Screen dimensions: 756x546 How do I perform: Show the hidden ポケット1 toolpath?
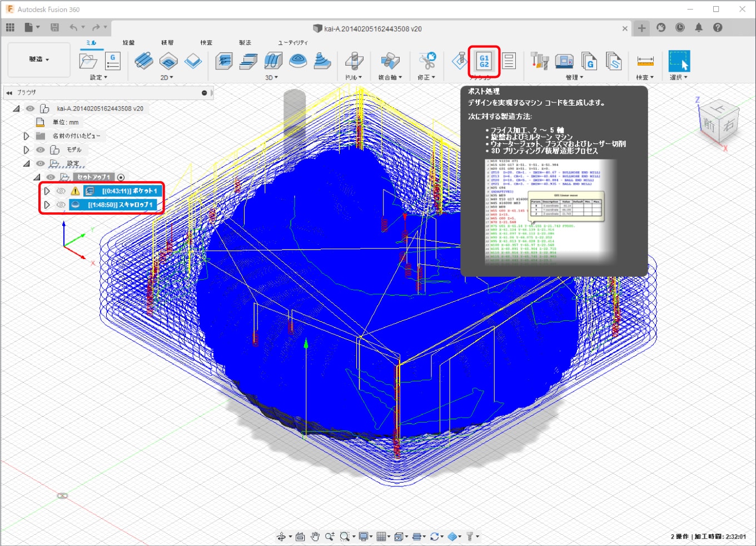coord(61,191)
